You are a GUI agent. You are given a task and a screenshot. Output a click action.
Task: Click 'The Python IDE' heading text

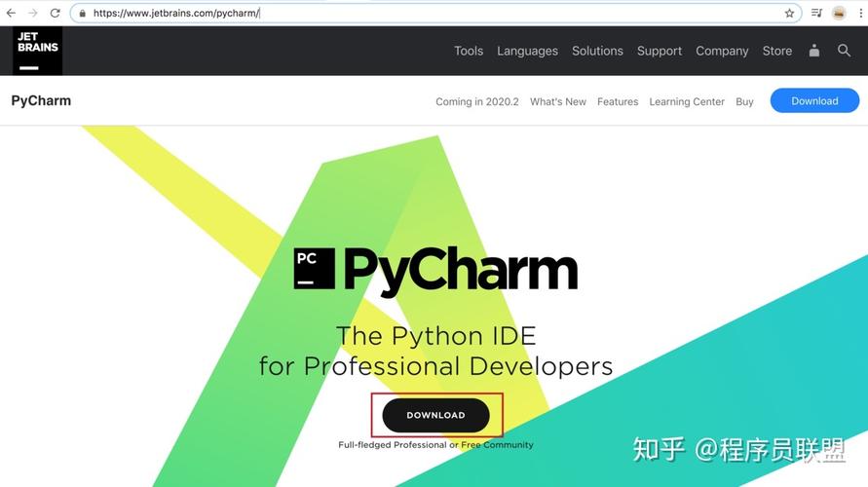436,336
